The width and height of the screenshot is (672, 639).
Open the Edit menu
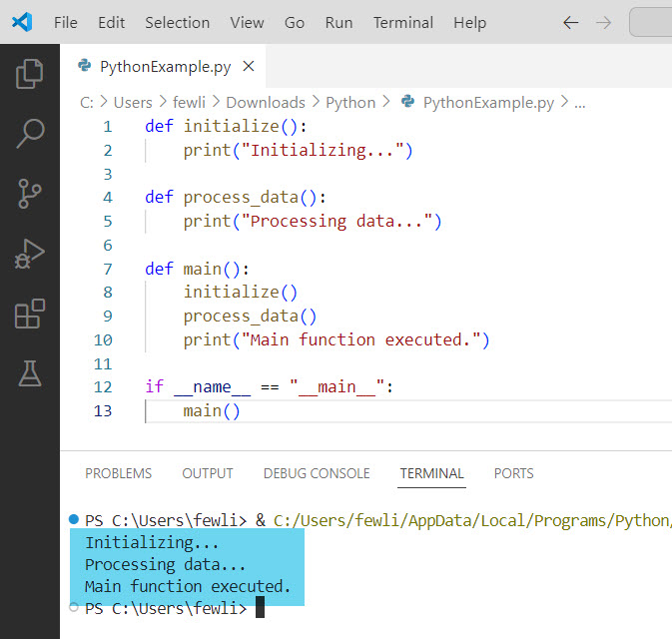112,23
